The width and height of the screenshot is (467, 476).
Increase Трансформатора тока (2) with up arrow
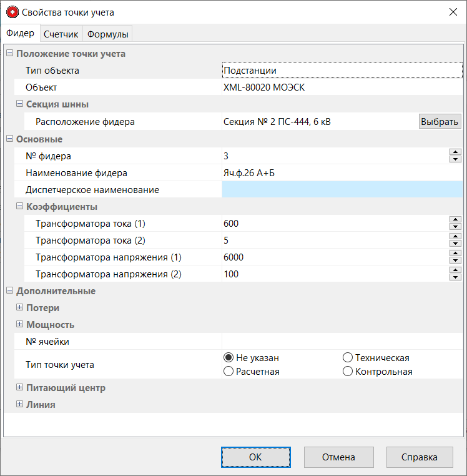[455, 237]
